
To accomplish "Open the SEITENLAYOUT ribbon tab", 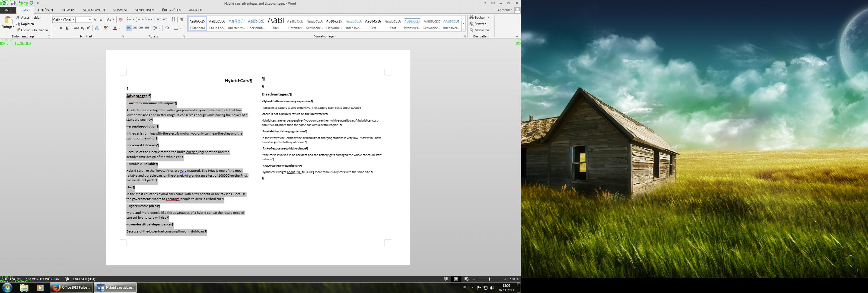I will tap(94, 10).
